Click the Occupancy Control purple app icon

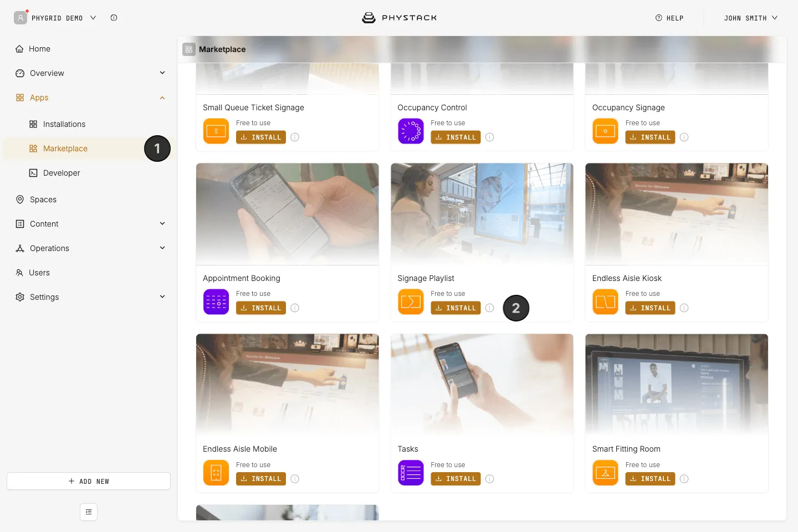pyautogui.click(x=411, y=131)
